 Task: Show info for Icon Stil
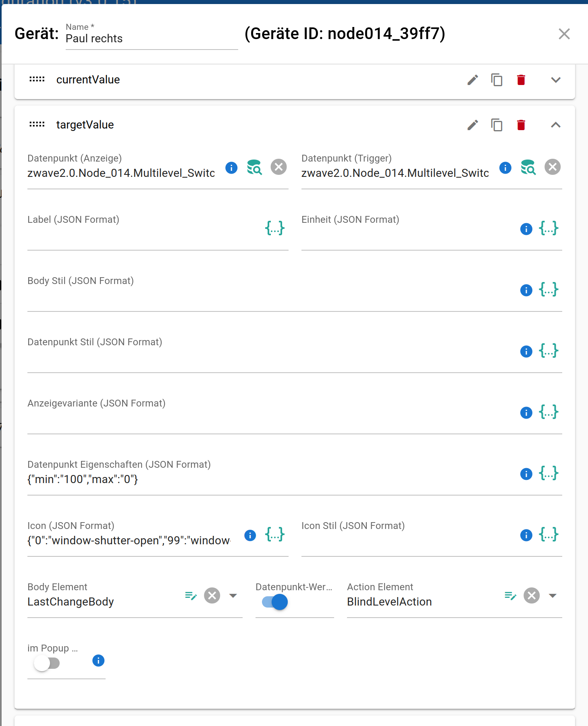coord(526,535)
